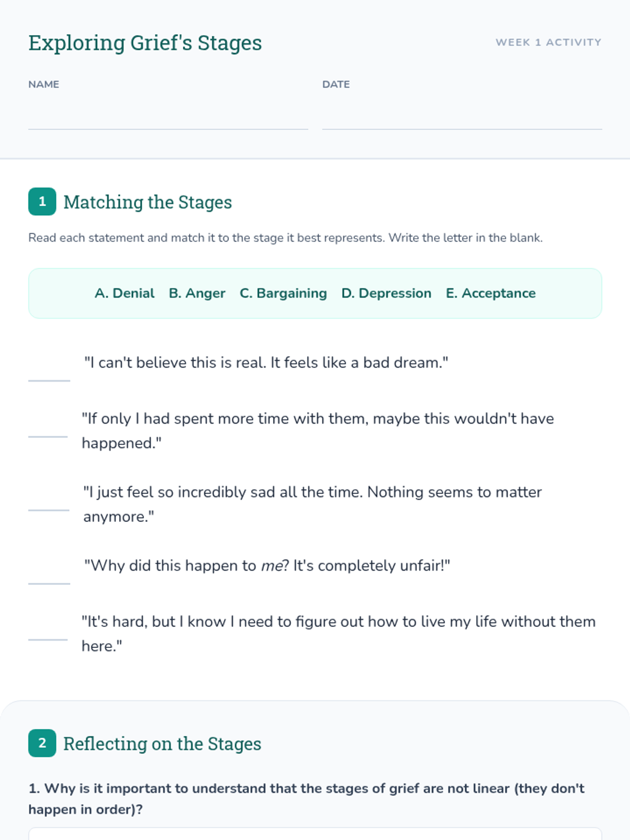Click the reflection answer box at bottom

pyautogui.click(x=315, y=834)
